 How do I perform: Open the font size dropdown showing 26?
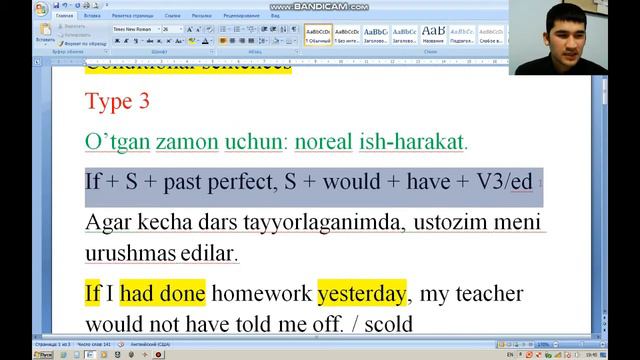[x=181, y=29]
